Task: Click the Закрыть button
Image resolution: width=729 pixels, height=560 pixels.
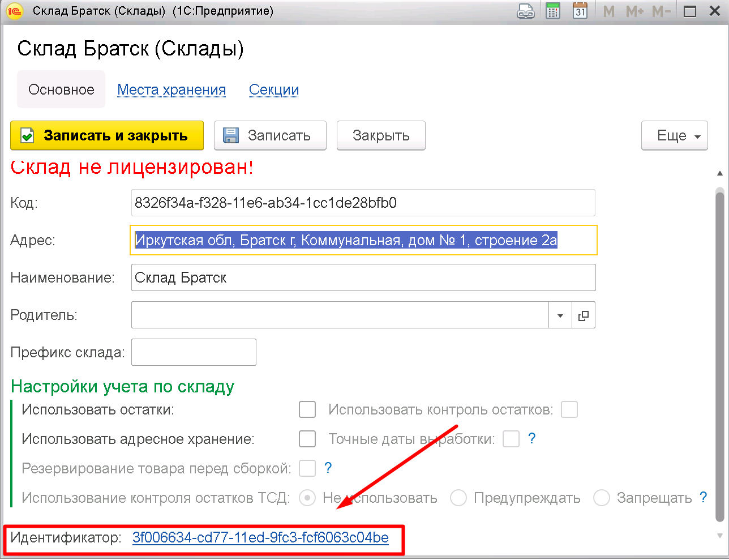Action: (381, 136)
